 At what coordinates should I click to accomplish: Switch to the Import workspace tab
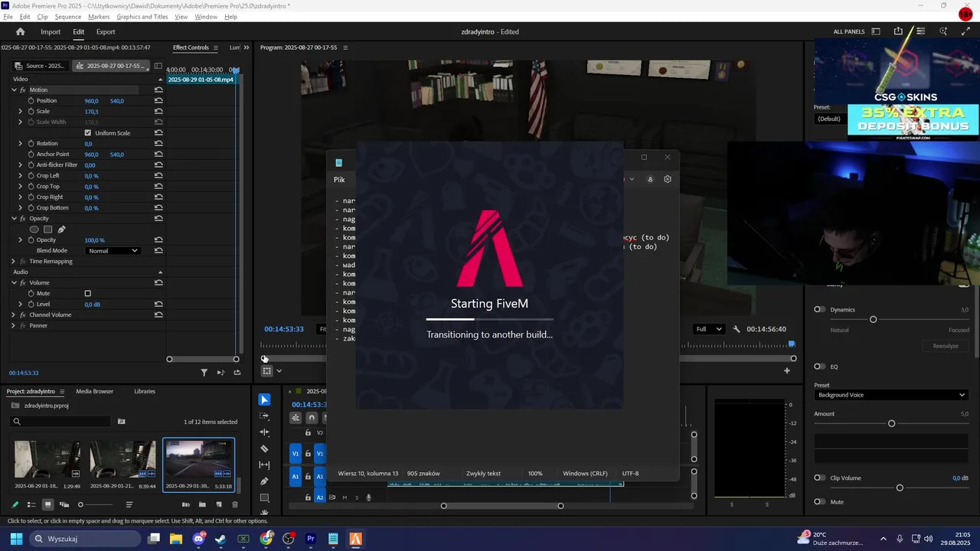tap(51, 31)
